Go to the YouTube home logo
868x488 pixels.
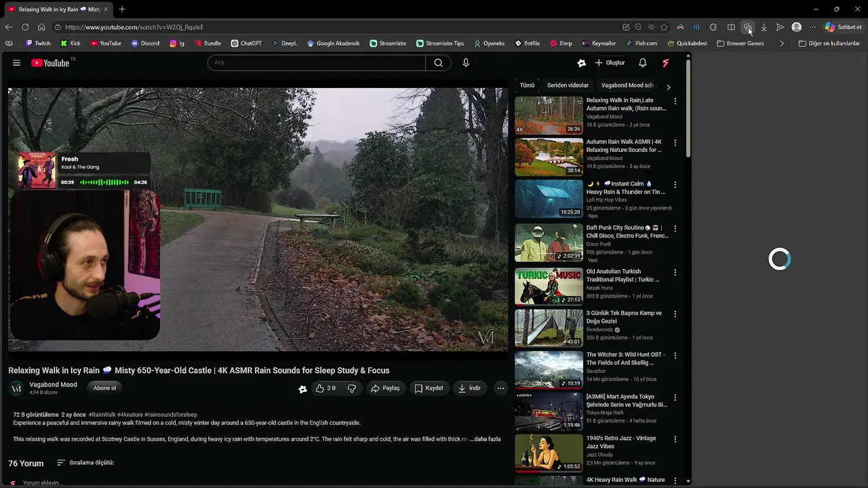(x=52, y=63)
